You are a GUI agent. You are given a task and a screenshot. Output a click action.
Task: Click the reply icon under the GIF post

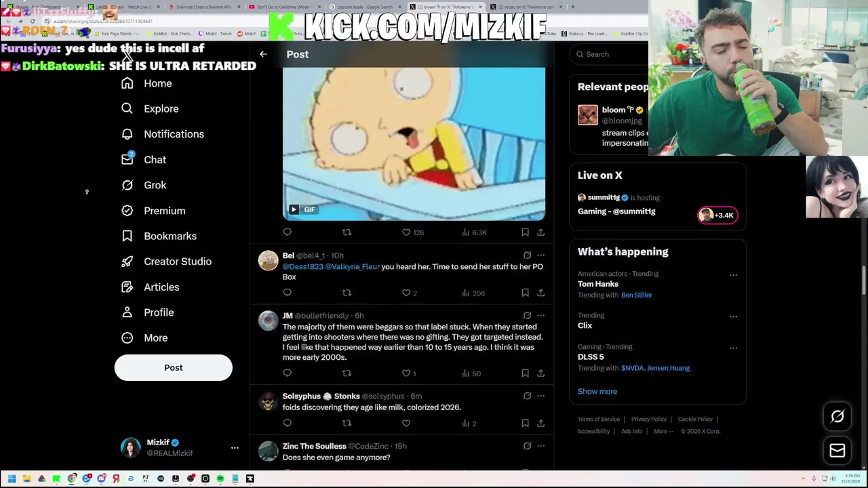(288, 232)
